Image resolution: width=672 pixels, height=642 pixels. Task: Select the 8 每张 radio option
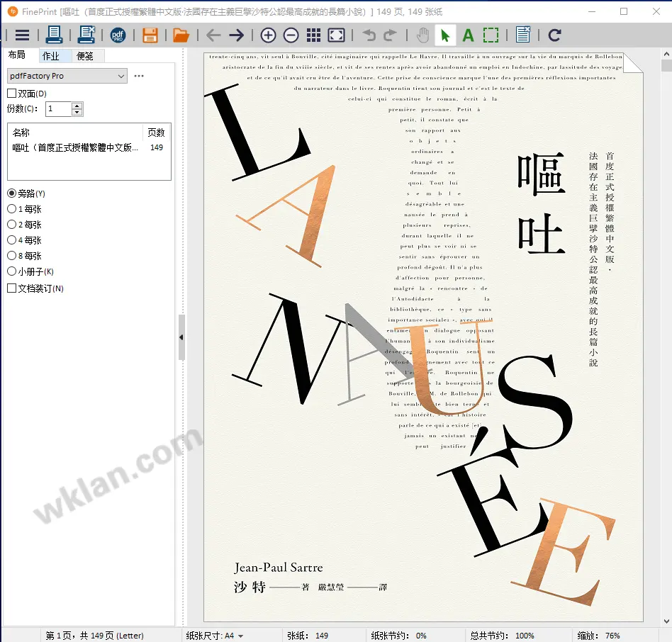12,256
